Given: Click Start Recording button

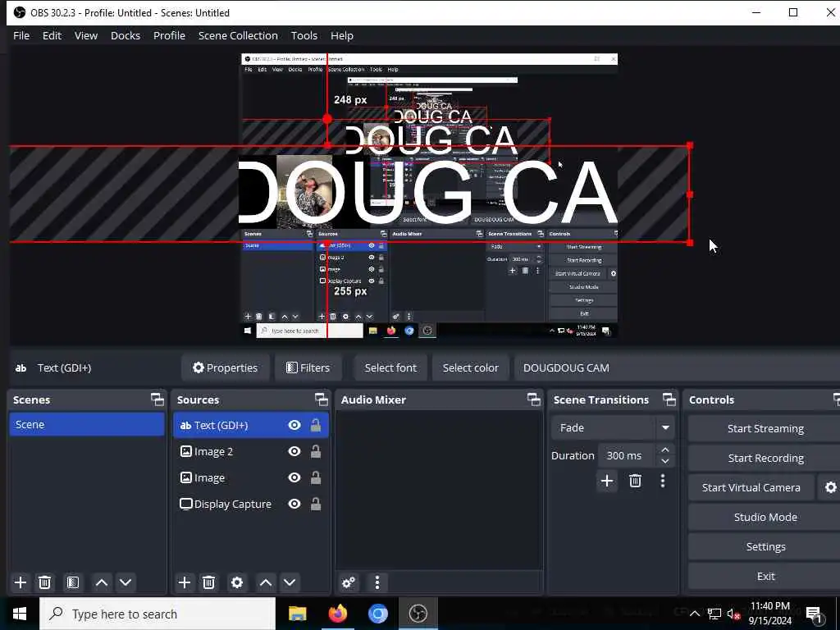Looking at the screenshot, I should point(765,458).
